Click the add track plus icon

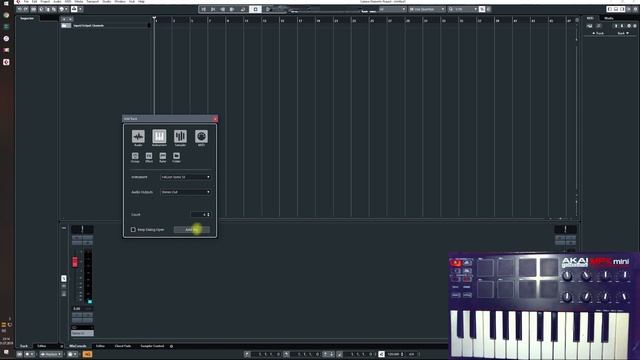[64, 19]
